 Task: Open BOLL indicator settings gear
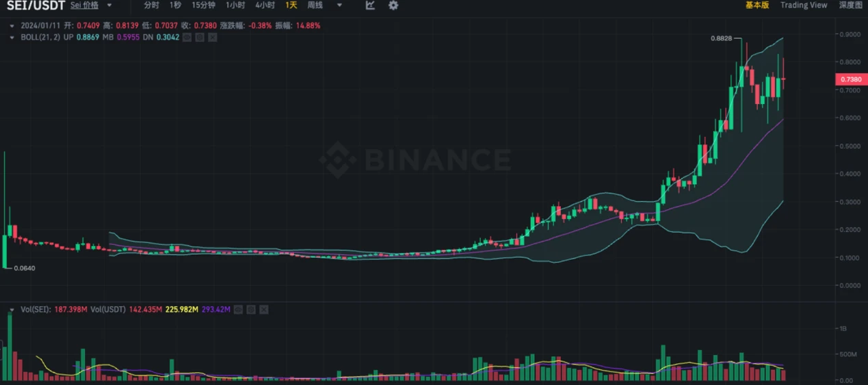click(x=199, y=37)
